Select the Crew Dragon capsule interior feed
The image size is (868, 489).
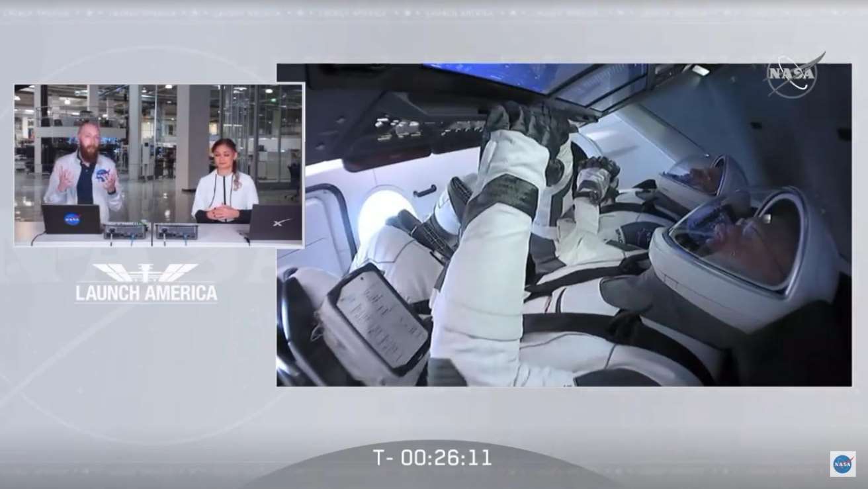564,225
